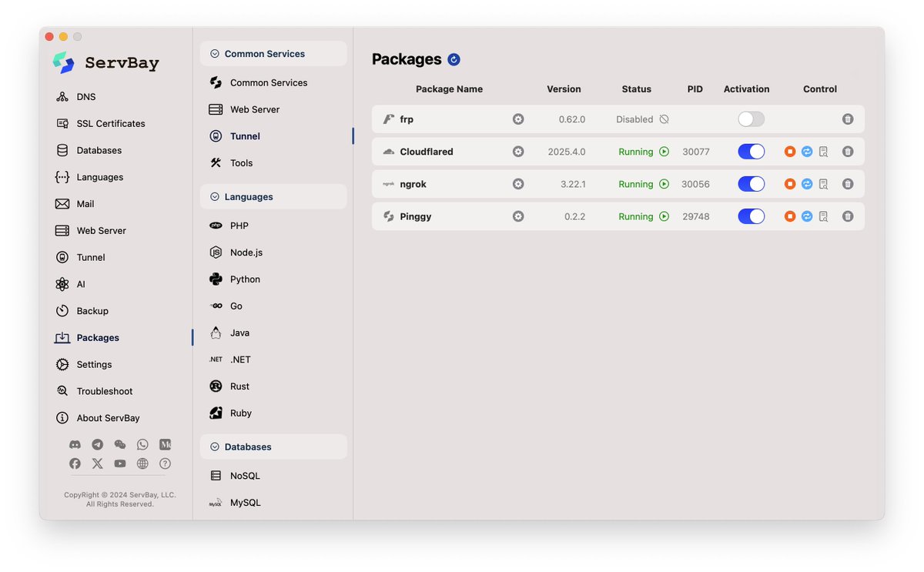Open the Medium icon
This screenshot has width=924, height=572.
coord(165,444)
